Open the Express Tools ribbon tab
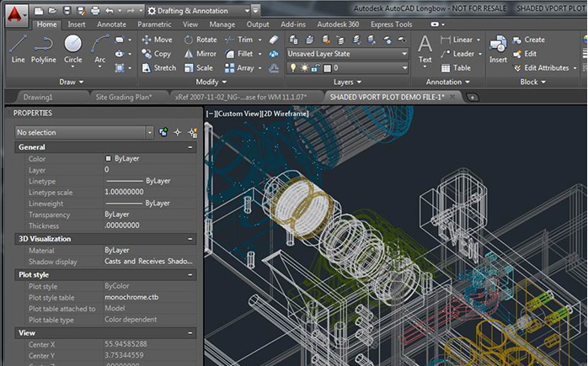This screenshot has height=366, width=588. point(391,24)
